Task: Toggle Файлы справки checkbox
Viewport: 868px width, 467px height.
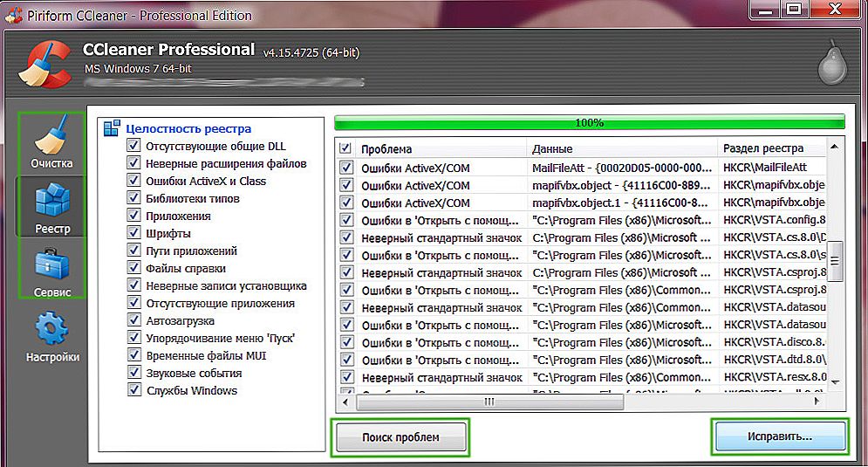Action: click(x=133, y=267)
